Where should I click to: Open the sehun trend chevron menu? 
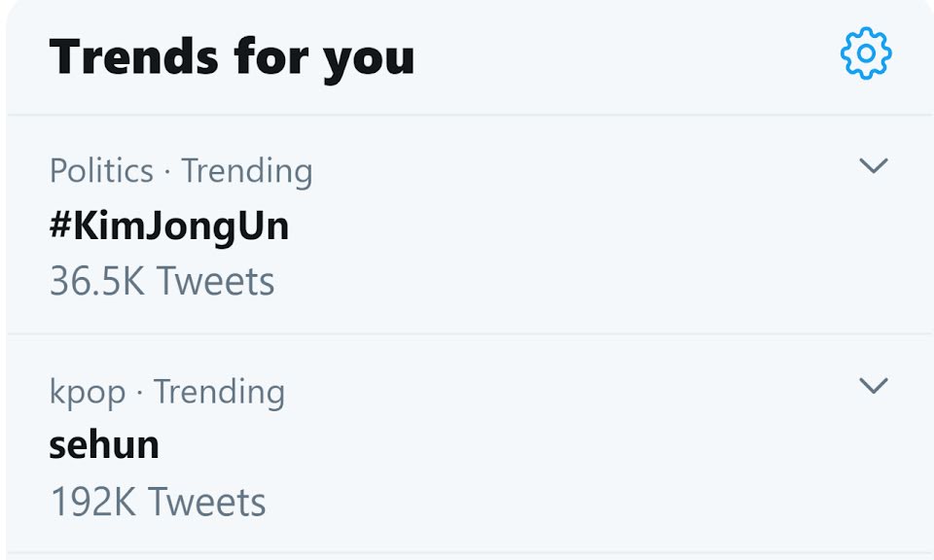pos(874,386)
